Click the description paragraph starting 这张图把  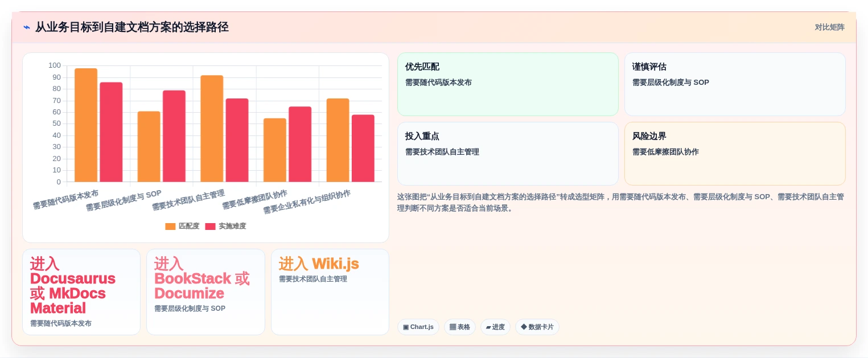pyautogui.click(x=620, y=203)
